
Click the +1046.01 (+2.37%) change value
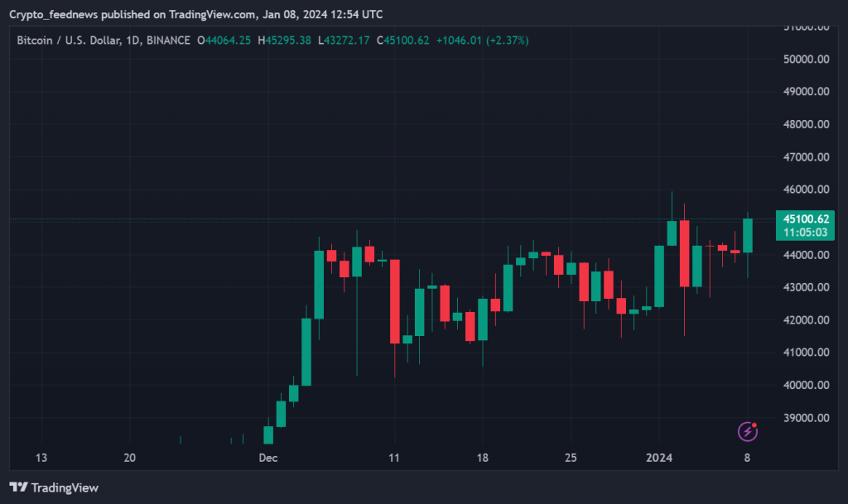pos(482,41)
